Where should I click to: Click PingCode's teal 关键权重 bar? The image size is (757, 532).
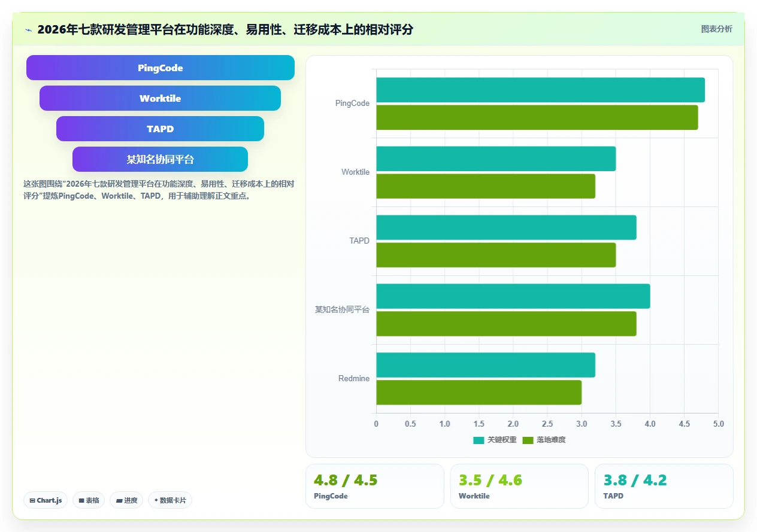coord(540,90)
